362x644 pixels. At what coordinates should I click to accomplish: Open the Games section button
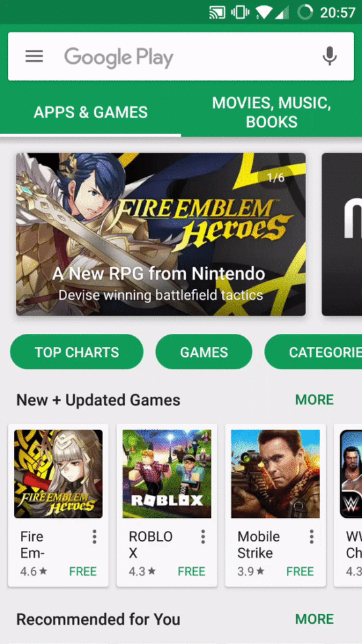(x=204, y=352)
